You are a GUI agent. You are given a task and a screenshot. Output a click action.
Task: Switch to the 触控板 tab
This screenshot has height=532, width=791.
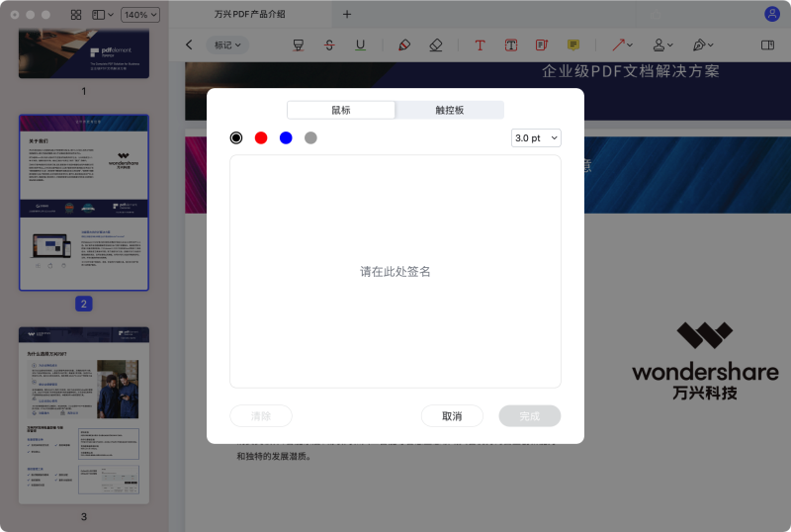[449, 110]
